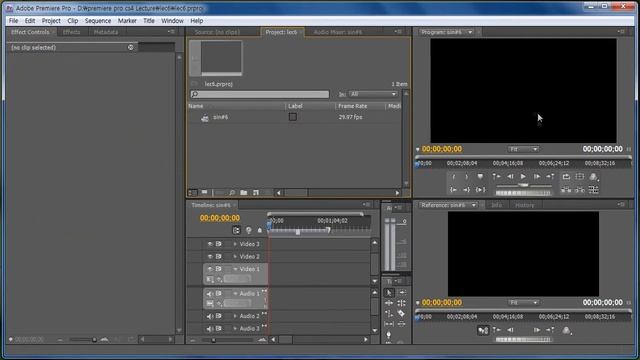Set unnumbered marker in Timeline header
The height and width of the screenshot is (360, 640).
pos(260,231)
